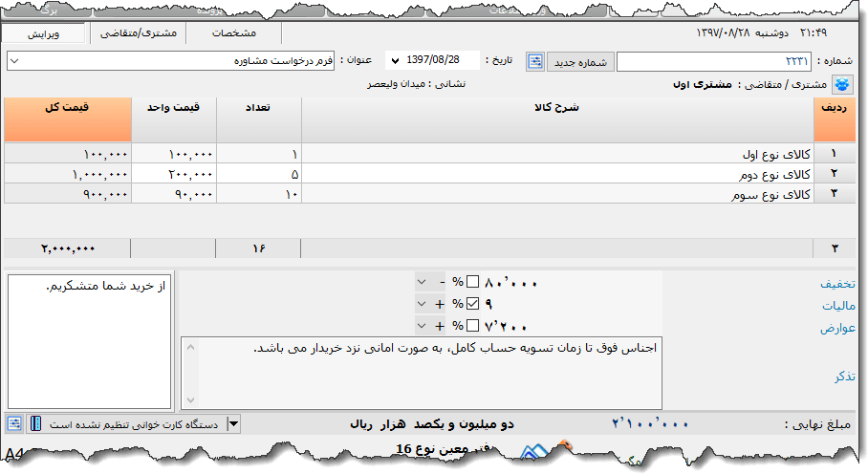Click the ردیف column header
The width and height of the screenshot is (868, 474).
tap(835, 119)
